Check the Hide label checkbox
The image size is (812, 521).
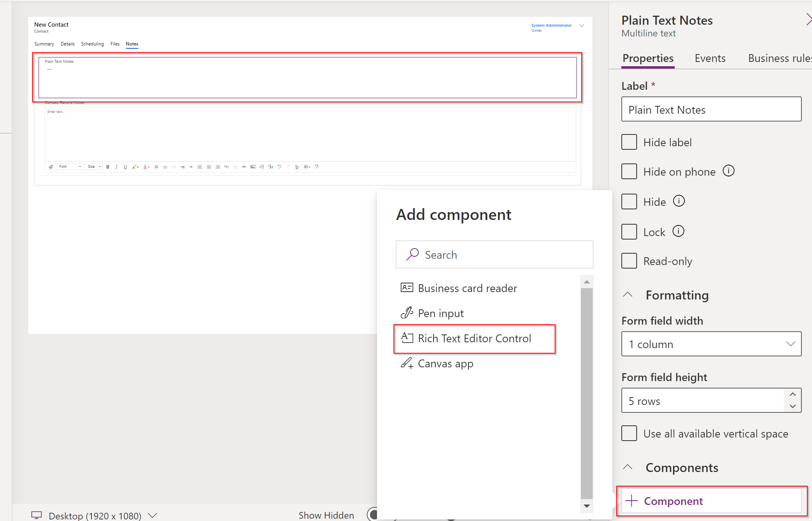point(629,142)
